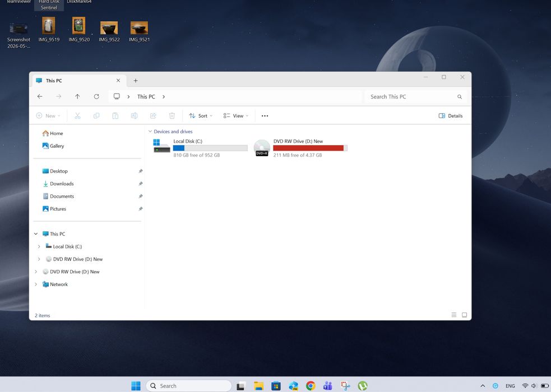Go back with the back arrow
The image size is (551, 392).
pos(40,96)
